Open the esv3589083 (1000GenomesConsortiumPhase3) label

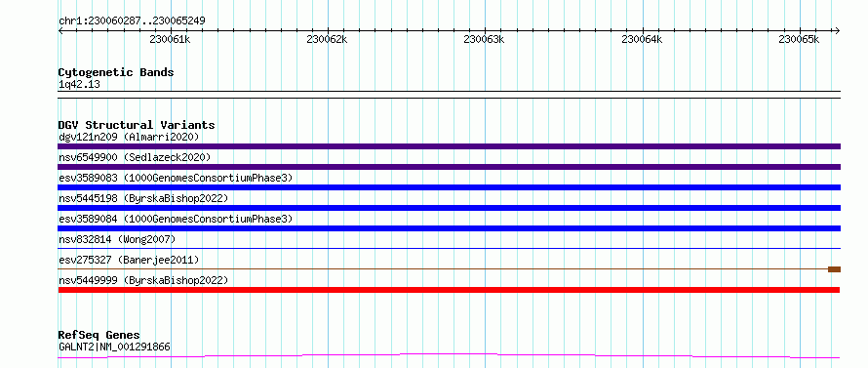click(176, 178)
